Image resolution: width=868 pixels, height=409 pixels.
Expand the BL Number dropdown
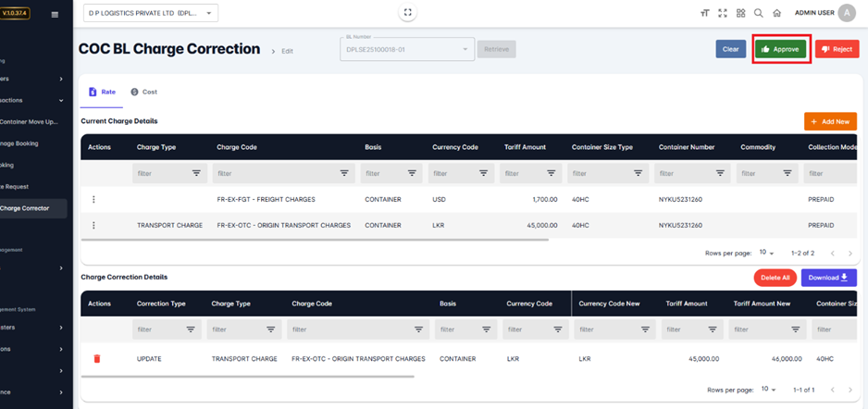(465, 49)
